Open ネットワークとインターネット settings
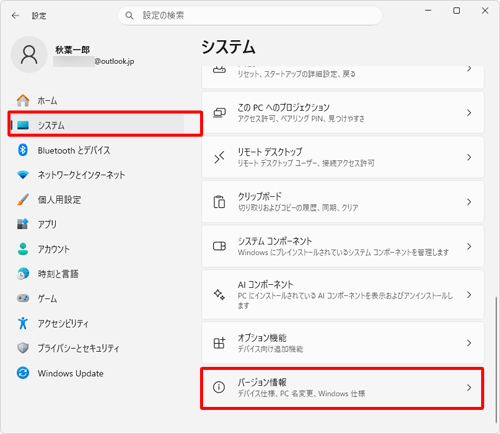This screenshot has height=434, width=500. pos(97,175)
